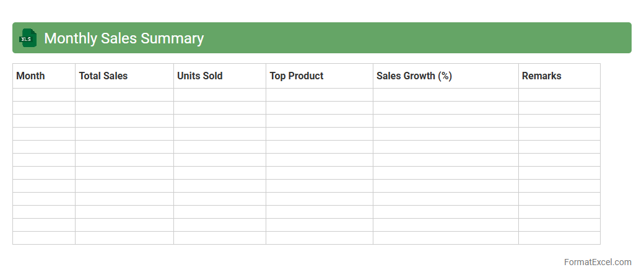Click last empty cell under Top Product
This screenshot has height=280, width=644.
[x=320, y=238]
